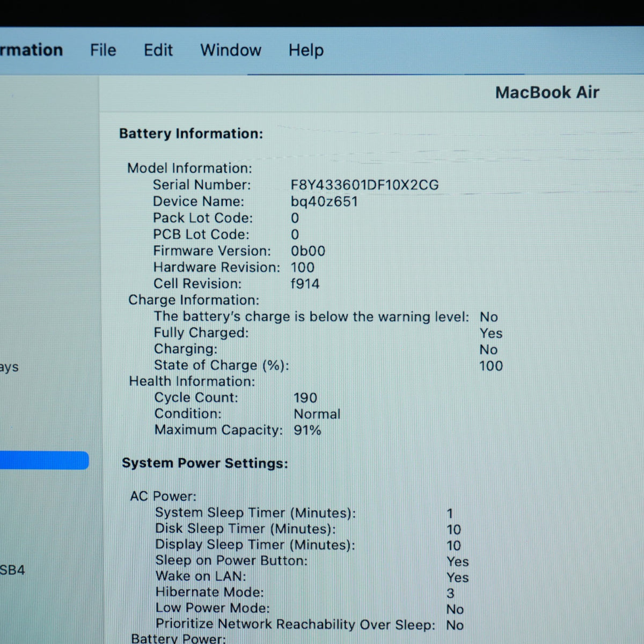Image resolution: width=644 pixels, height=644 pixels.
Task: Click the Hardware Revision value 100
Action: click(303, 267)
